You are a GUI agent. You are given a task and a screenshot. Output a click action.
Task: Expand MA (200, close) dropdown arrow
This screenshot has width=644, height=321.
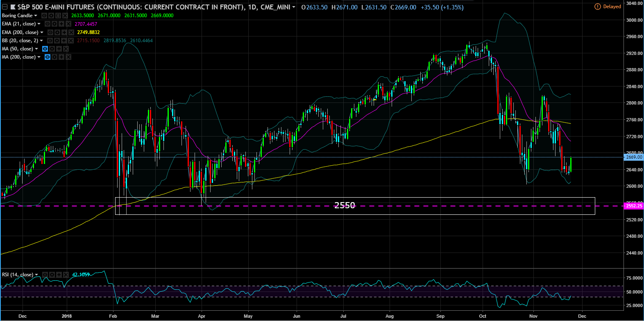[x=39, y=57]
